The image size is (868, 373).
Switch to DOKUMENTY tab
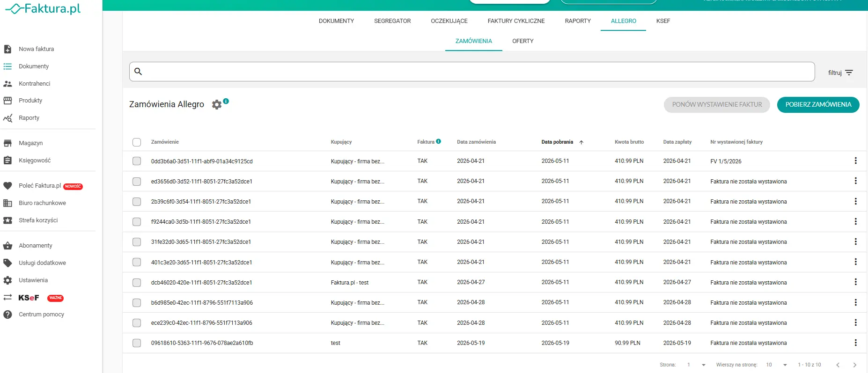coord(336,21)
